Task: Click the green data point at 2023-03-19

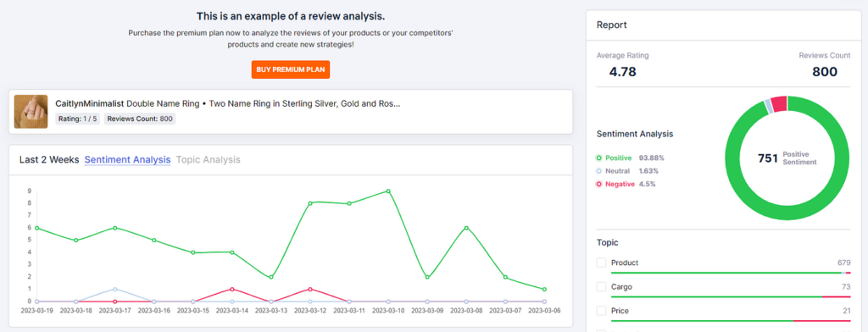Action: (x=36, y=228)
